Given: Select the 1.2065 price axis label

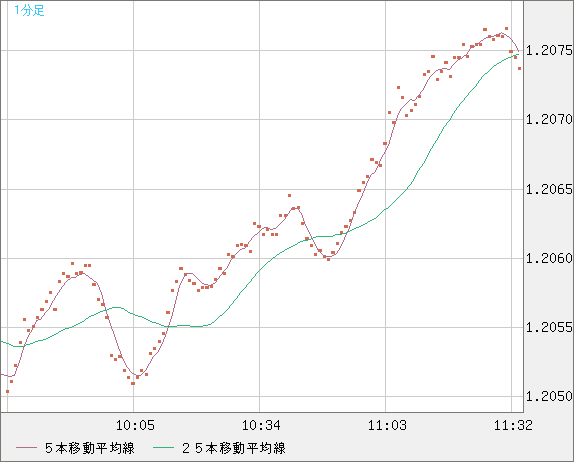Looking at the screenshot, I should click(x=549, y=189).
